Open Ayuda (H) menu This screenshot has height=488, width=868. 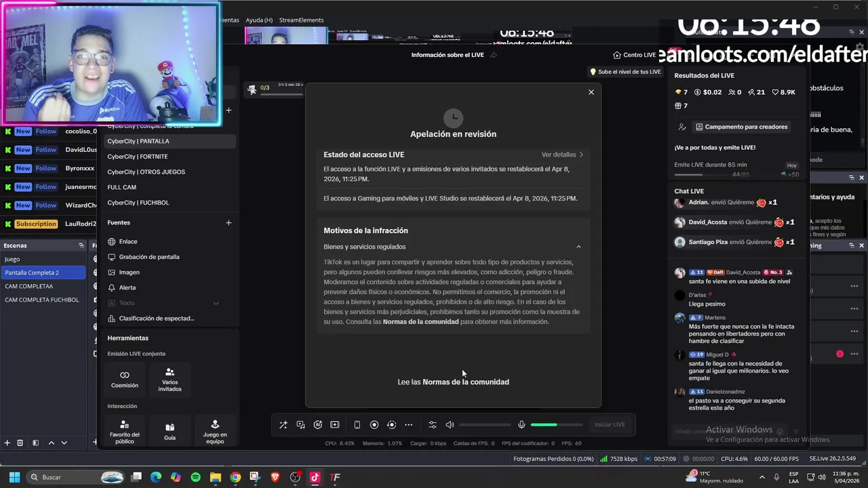coord(259,20)
